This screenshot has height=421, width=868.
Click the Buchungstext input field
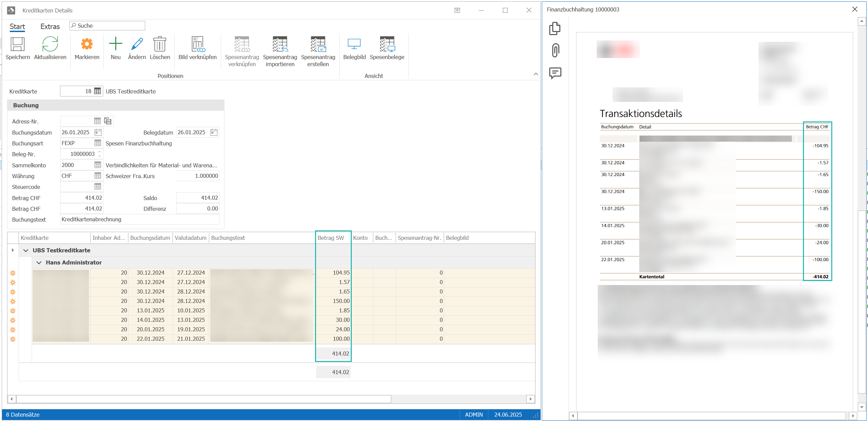coord(140,219)
